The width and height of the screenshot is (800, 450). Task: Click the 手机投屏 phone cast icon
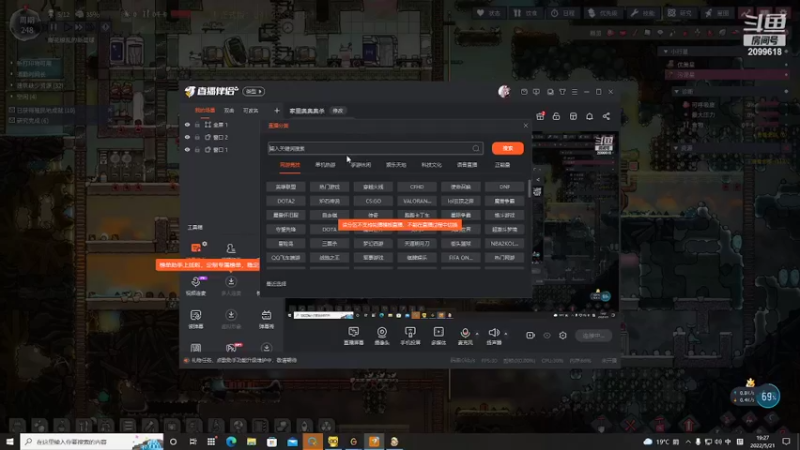410,335
